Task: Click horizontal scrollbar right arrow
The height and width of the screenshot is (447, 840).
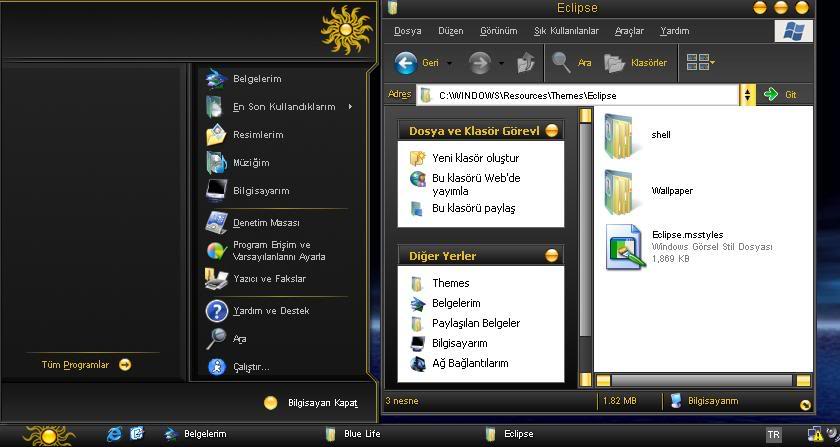Action: (803, 381)
